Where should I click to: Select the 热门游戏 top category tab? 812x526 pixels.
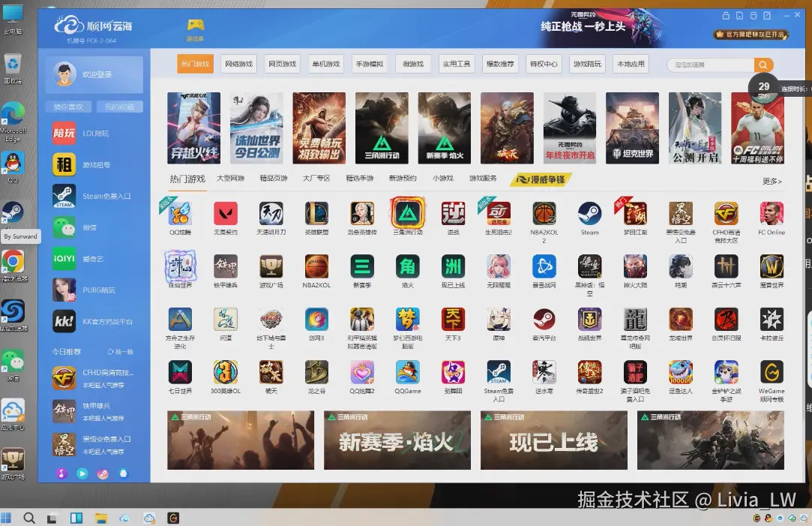(x=195, y=65)
